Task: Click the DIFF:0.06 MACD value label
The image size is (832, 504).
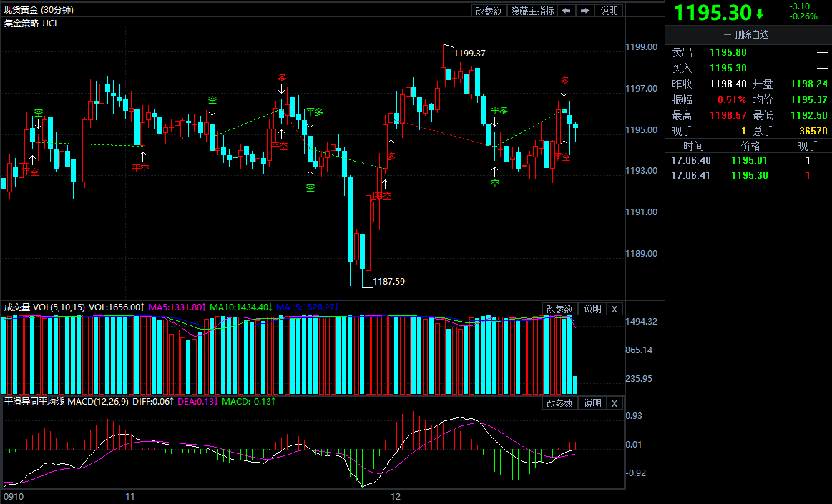Action: coord(153,402)
